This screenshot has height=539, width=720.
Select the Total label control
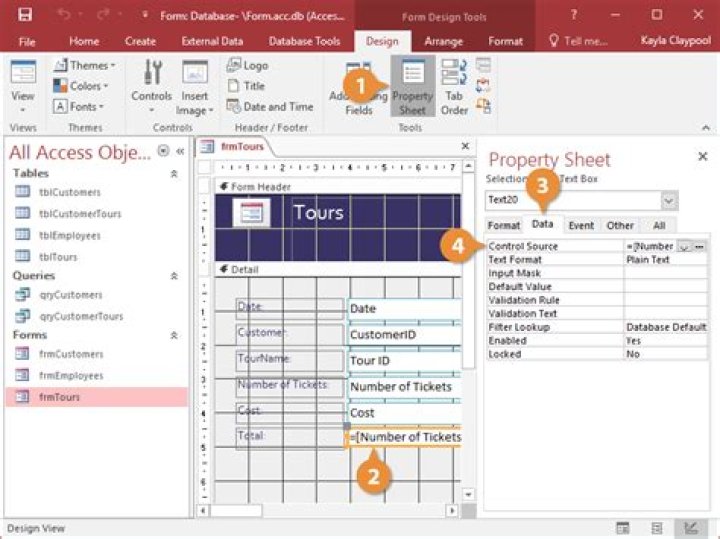[289, 436]
